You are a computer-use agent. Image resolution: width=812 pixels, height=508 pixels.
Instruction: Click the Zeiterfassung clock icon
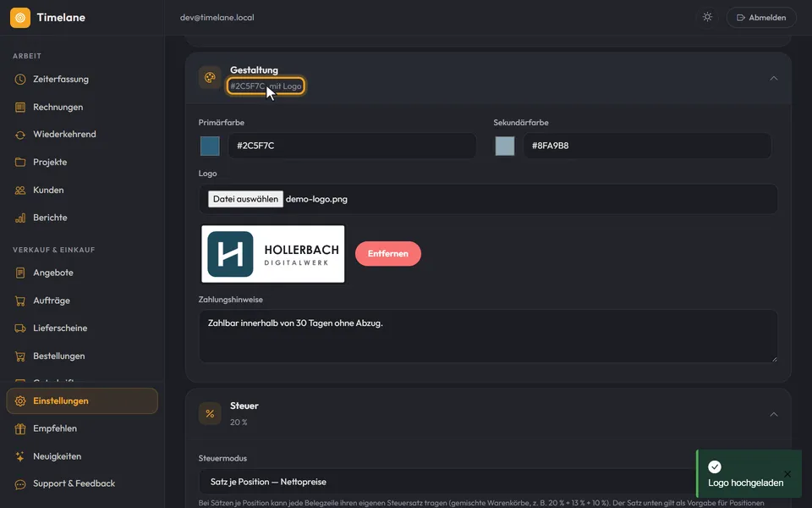pos(20,80)
